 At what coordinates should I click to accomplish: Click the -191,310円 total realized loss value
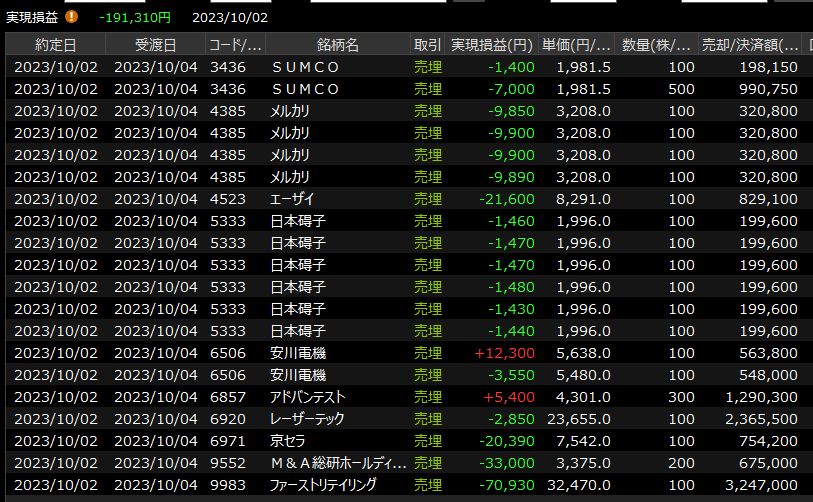pos(135,18)
